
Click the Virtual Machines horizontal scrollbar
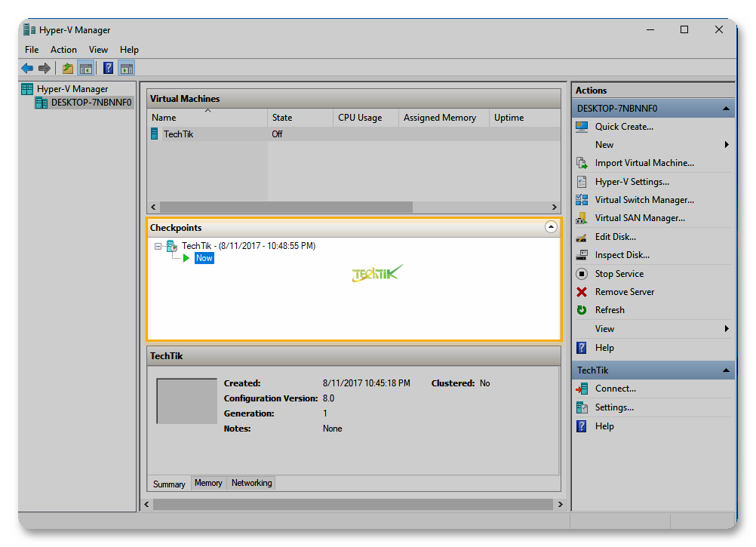pos(287,207)
